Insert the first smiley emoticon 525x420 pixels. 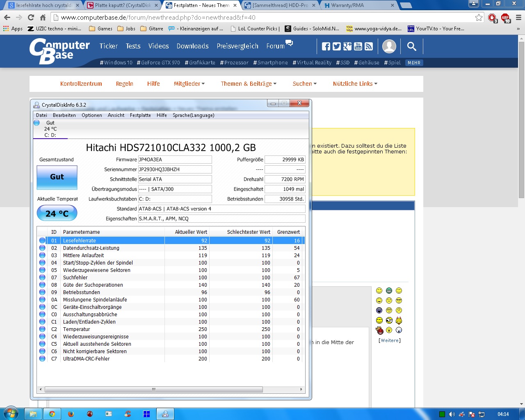coord(379,291)
